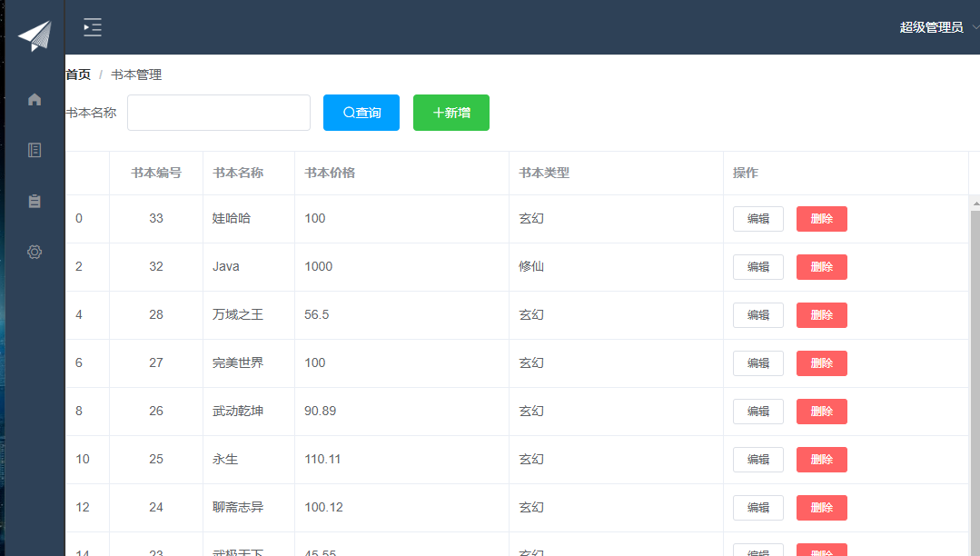This screenshot has width=980, height=556.
Task: Edit the 娃哈哈 book row
Action: [x=758, y=219]
